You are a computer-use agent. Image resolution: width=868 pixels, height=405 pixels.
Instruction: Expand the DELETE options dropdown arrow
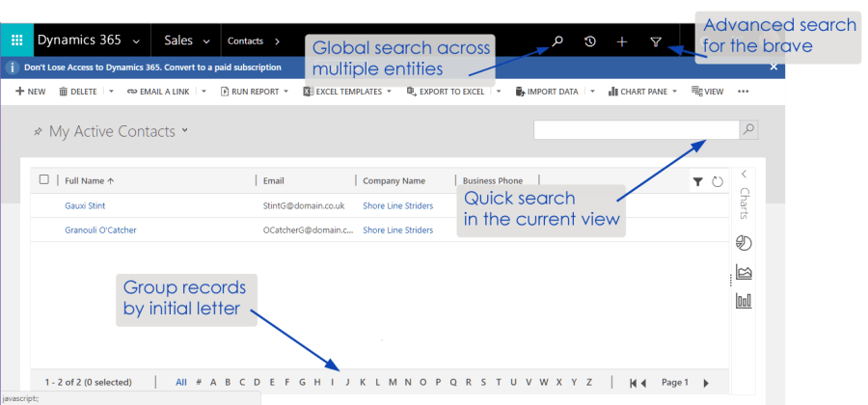(111, 92)
